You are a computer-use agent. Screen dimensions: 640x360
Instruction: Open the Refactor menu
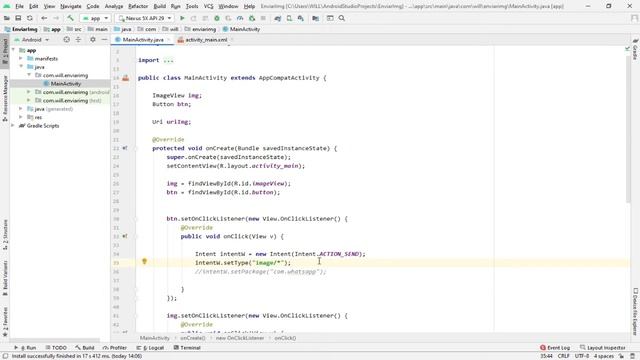pyautogui.click(x=138, y=7)
